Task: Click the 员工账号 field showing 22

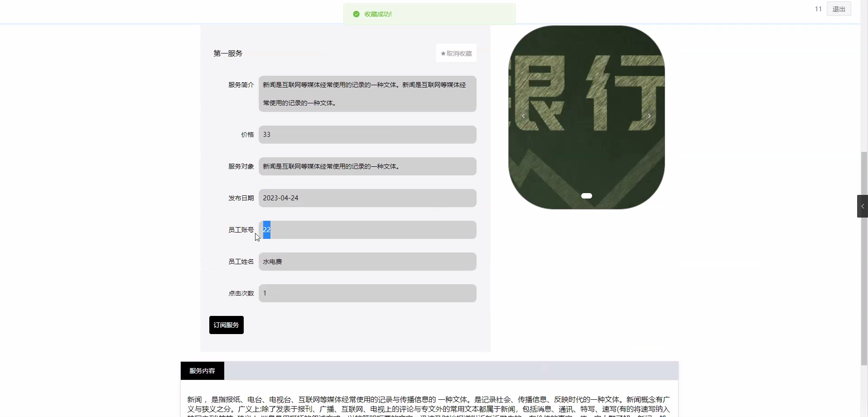Action: coord(367,230)
